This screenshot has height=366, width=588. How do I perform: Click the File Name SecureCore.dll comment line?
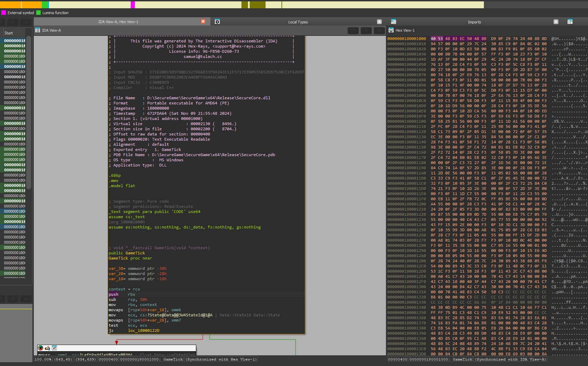(x=190, y=98)
